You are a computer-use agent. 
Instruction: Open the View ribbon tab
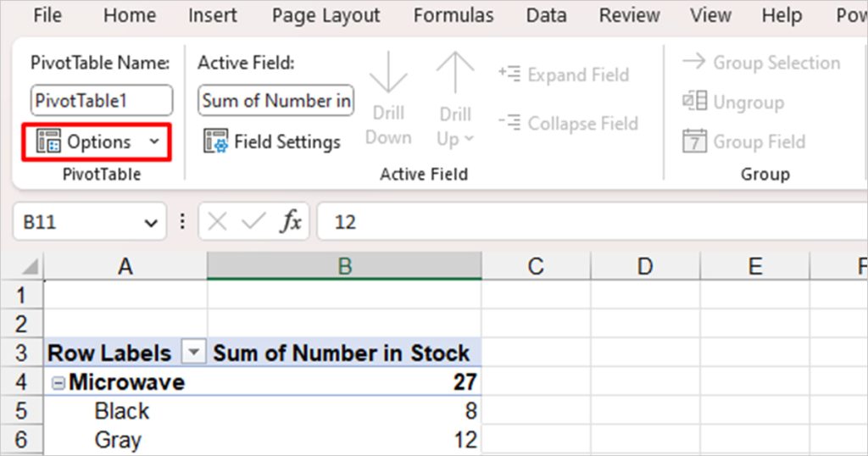[x=710, y=15]
